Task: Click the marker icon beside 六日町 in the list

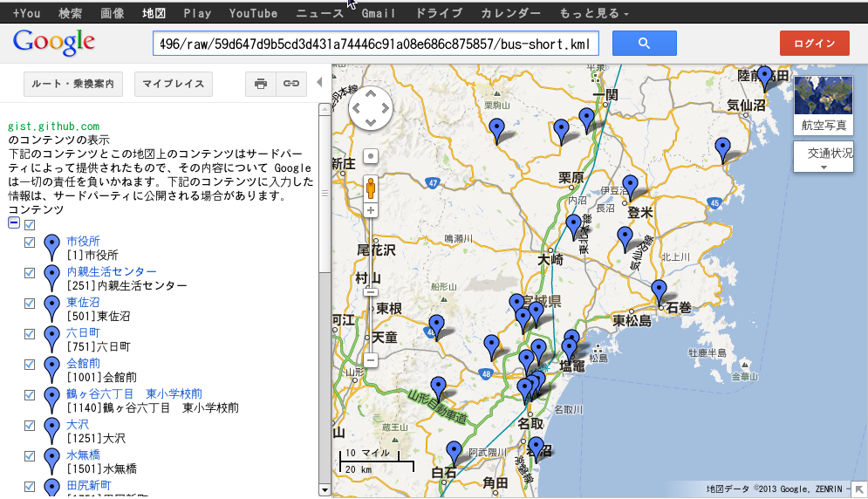Action: point(51,339)
